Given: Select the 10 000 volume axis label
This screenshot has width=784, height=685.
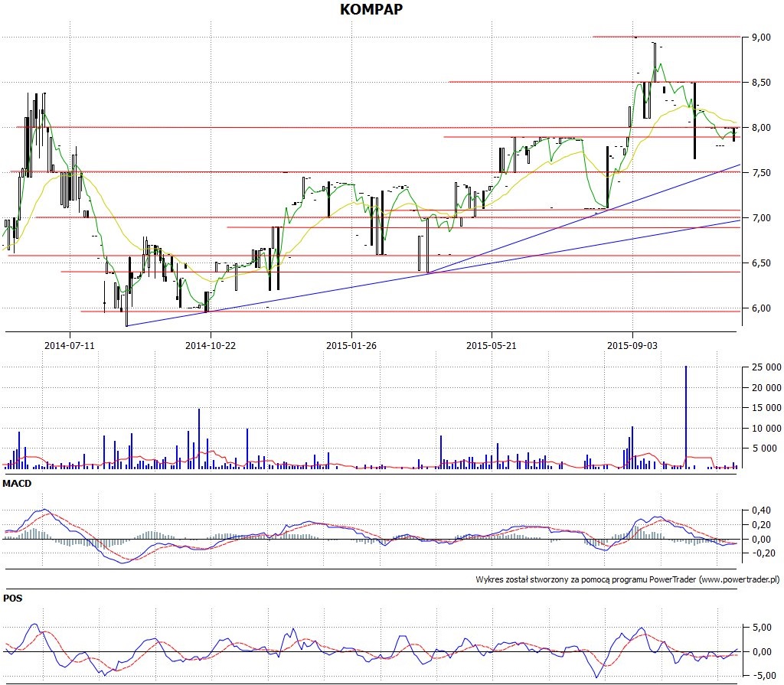Looking at the screenshot, I should [766, 428].
